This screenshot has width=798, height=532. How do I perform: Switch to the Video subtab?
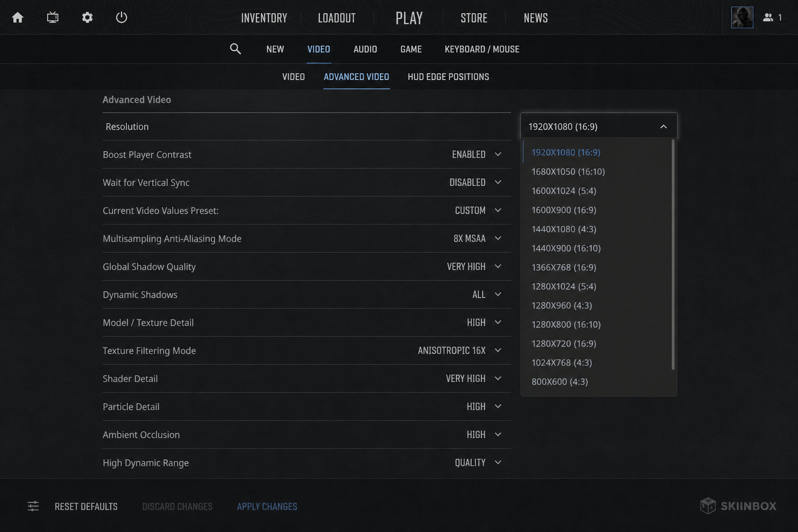pos(294,77)
